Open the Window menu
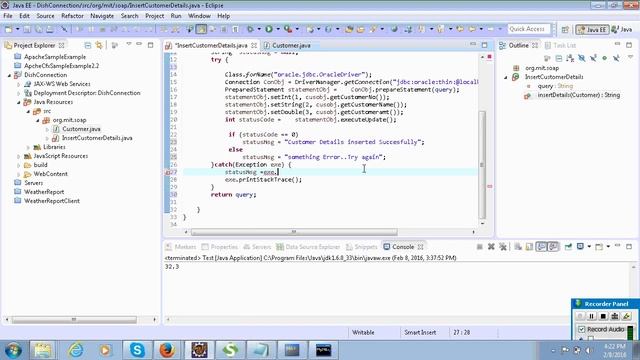Viewport: 640px width, 360px height. (199, 16)
